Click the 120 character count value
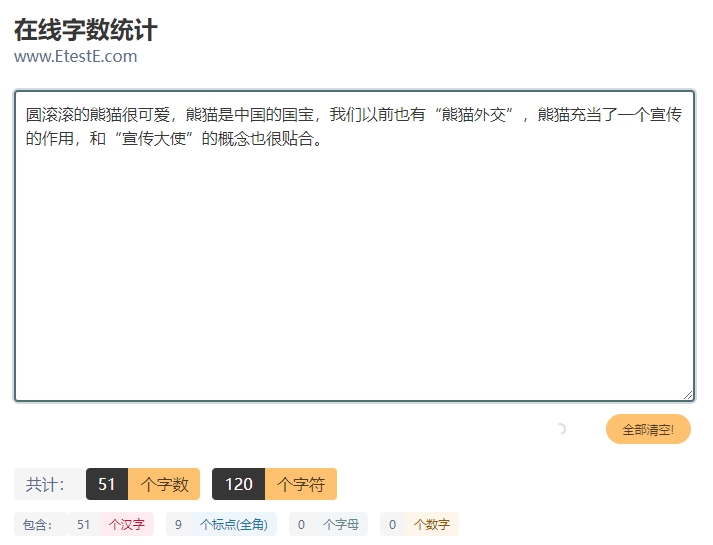The width and height of the screenshot is (713, 545). point(239,484)
